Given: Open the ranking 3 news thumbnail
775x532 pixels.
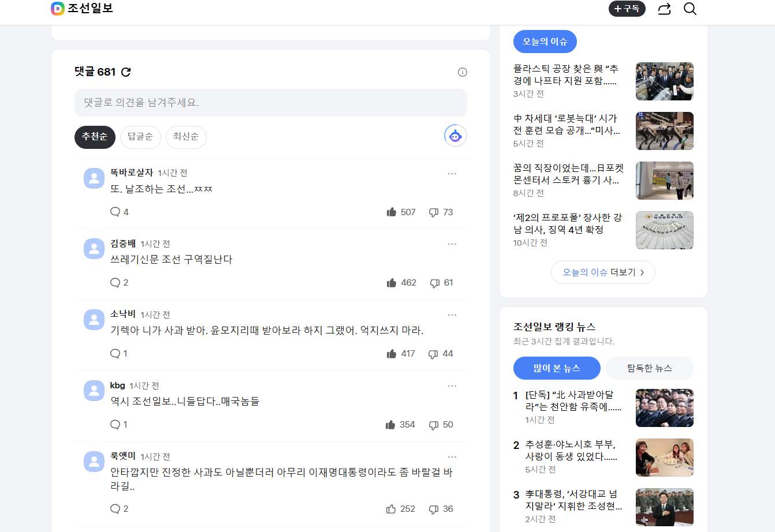Looking at the screenshot, I should 665,507.
